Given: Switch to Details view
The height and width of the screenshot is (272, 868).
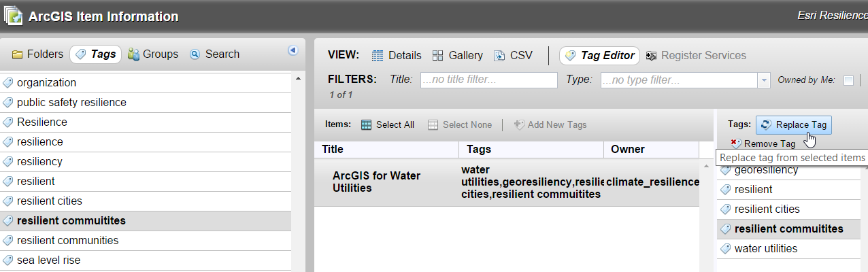Looking at the screenshot, I should click(396, 56).
